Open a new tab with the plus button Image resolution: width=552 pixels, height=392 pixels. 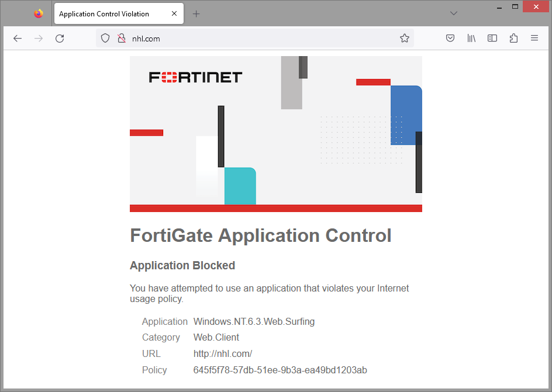[x=196, y=13]
